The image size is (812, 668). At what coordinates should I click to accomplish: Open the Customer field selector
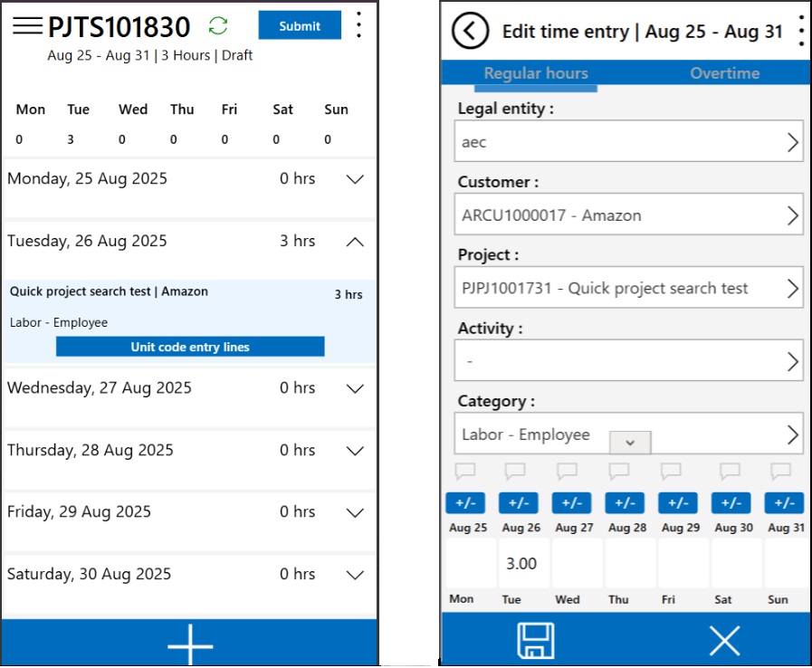(x=629, y=215)
